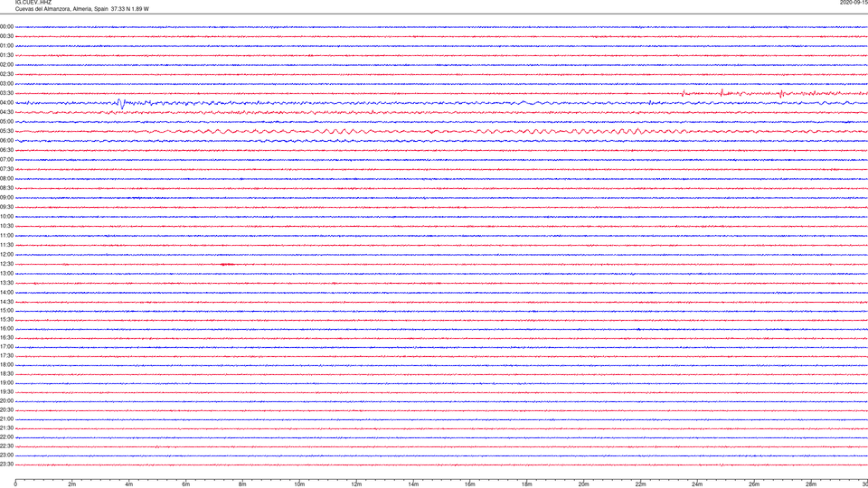This screenshot has width=868, height=488.
Task: Select the 14:00 trace time label
Action: tap(6, 293)
